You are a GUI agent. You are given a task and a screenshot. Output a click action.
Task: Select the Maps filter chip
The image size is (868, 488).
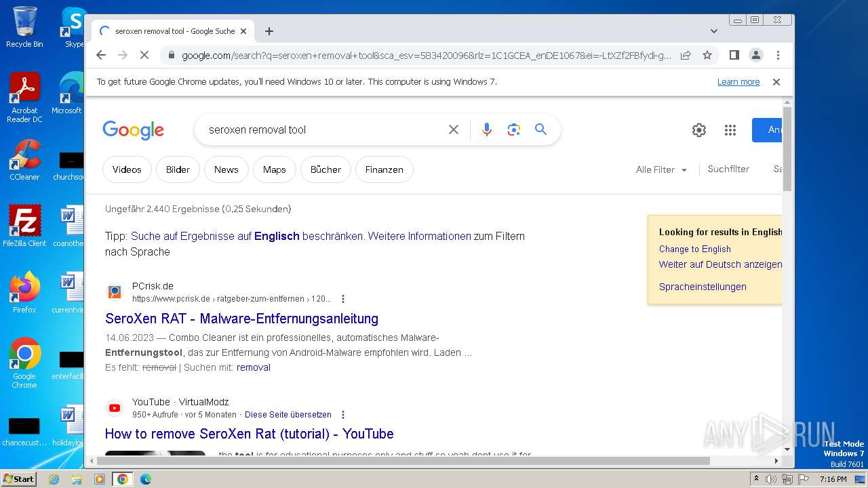(x=275, y=169)
